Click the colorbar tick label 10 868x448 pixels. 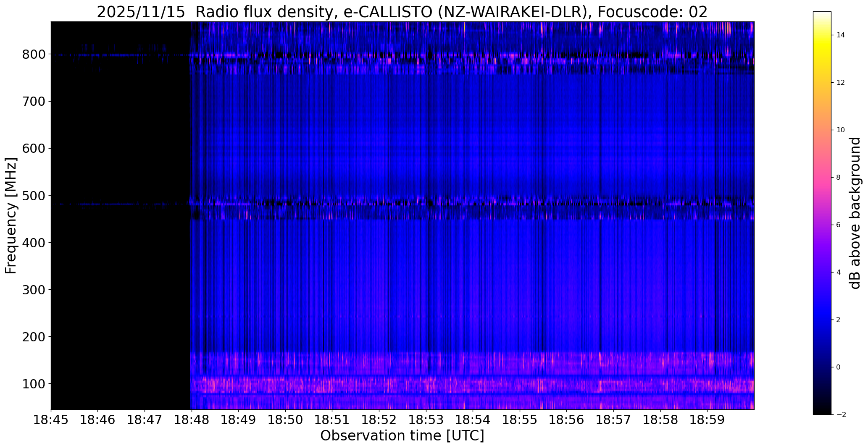click(841, 130)
